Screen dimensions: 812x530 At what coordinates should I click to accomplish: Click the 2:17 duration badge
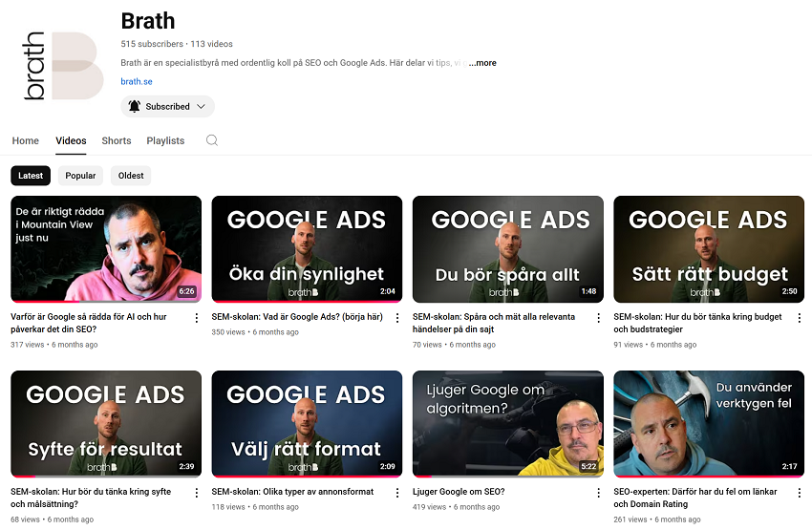[x=789, y=466]
